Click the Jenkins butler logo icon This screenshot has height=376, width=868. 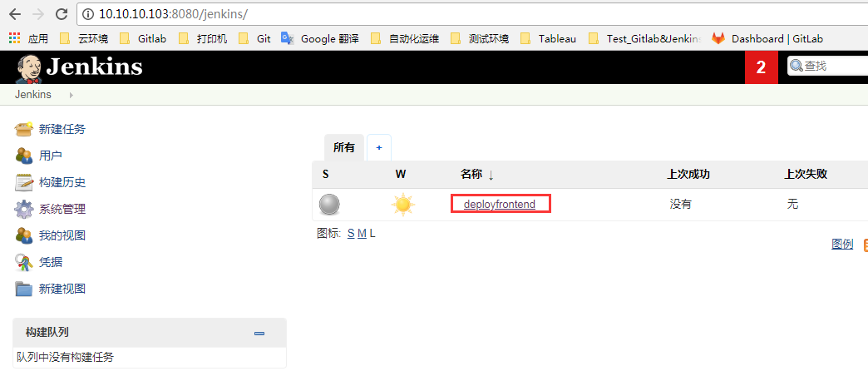point(29,67)
